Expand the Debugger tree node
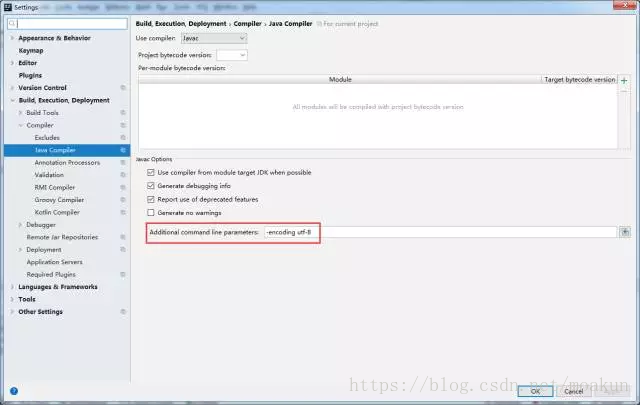This screenshot has height=405, width=640. pos(20,225)
